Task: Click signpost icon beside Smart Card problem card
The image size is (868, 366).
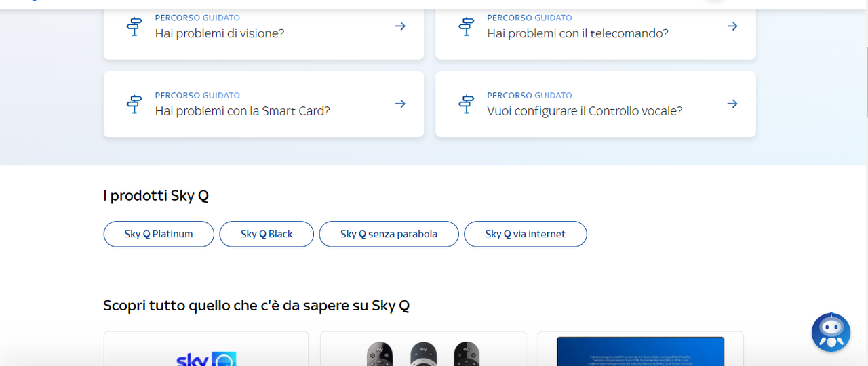Action: click(x=134, y=104)
